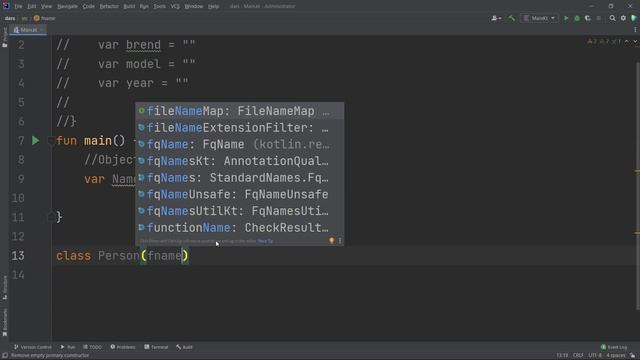
Task: Open the Event Log
Action: [x=613, y=347]
